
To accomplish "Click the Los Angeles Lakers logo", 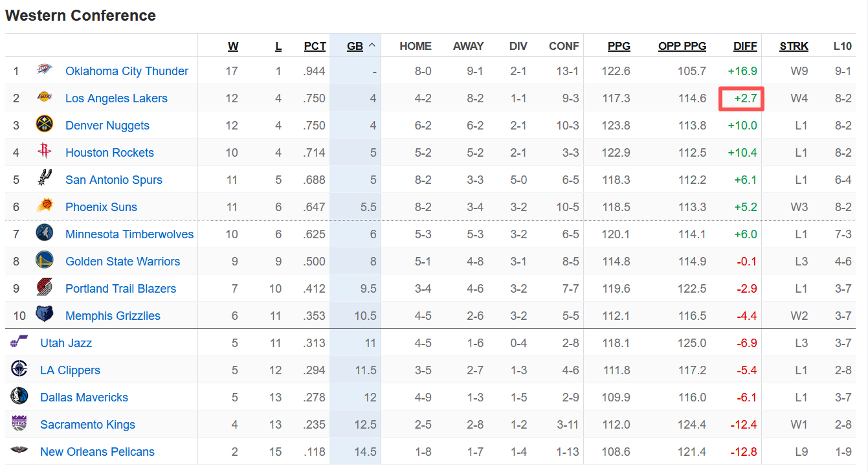I will [45, 98].
